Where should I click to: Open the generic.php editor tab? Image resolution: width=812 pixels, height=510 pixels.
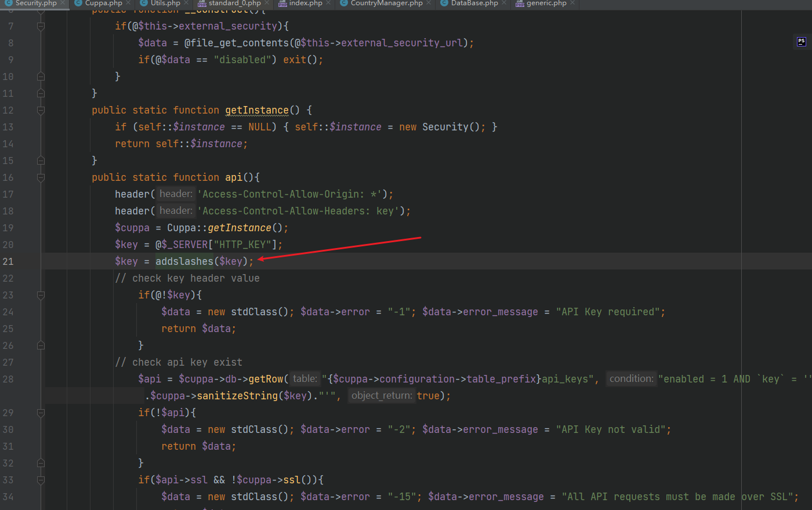[546, 3]
